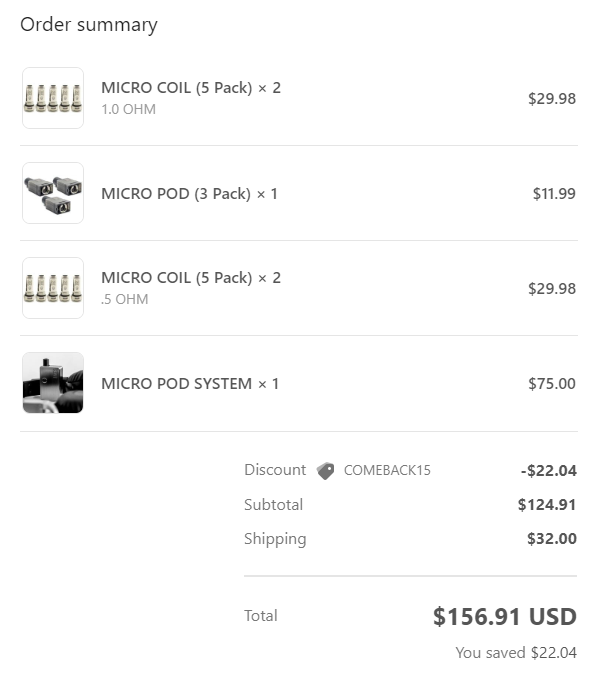615x692 pixels.
Task: Click the $11.99 Micro Pod price
Action: [x=553, y=193]
